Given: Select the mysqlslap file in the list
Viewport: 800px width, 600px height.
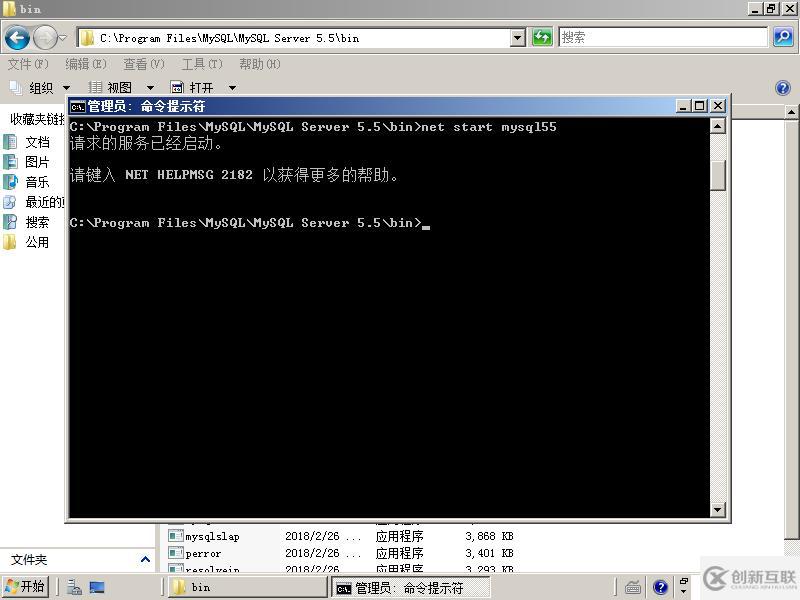Looking at the screenshot, I should (212, 536).
